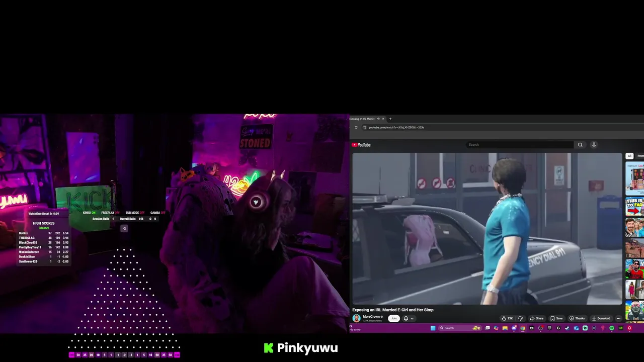Click THEBIGLAG high score row
644x362 pixels.
click(44, 238)
